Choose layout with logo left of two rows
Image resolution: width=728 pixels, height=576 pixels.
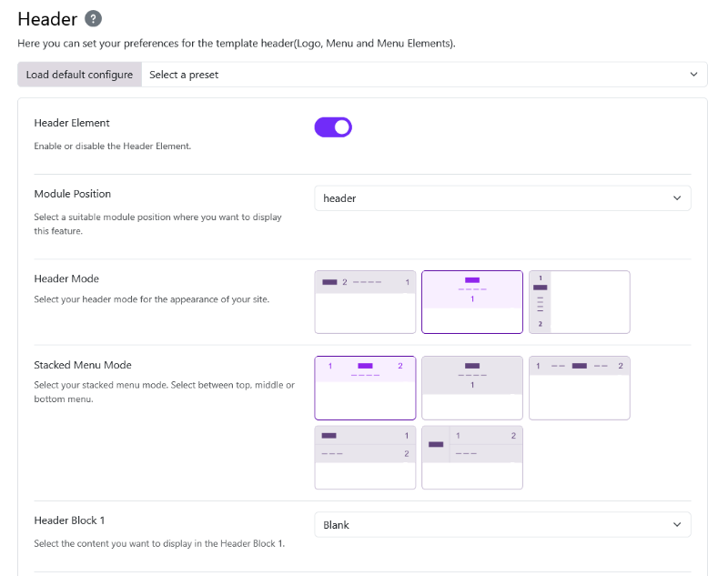point(472,458)
